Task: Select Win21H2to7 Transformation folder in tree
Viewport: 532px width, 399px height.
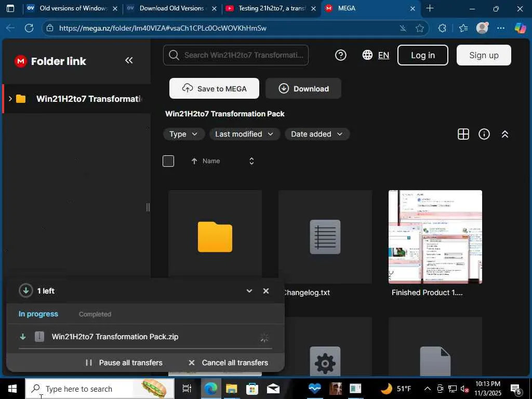Action: pos(77,99)
